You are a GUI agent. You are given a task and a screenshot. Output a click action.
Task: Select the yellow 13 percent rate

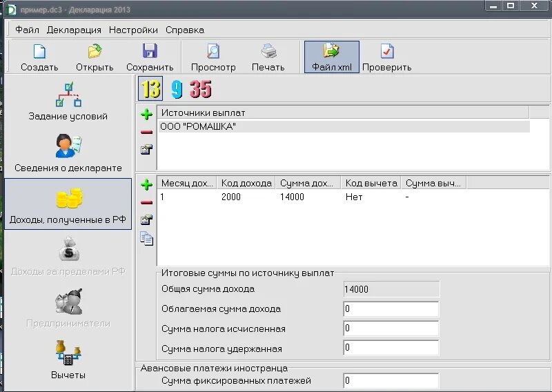[150, 88]
